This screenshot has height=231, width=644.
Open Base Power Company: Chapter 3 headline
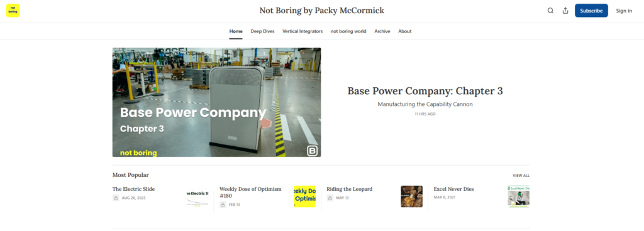tap(425, 91)
